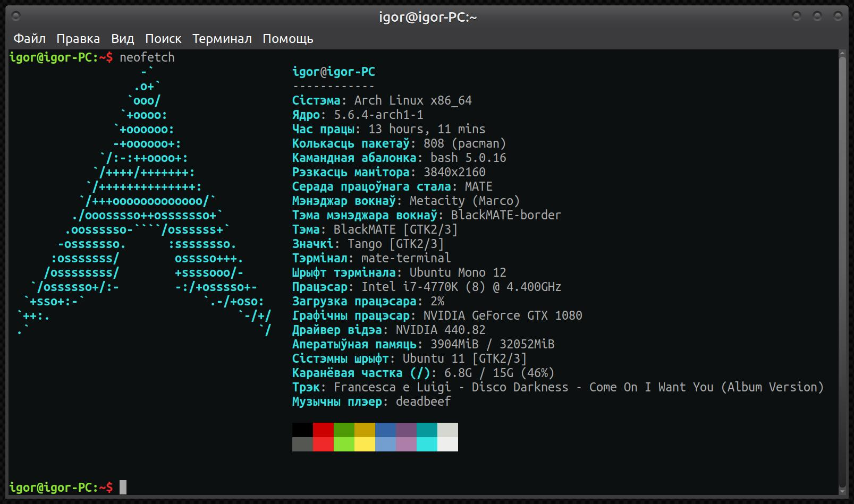Viewport: 854px width, 504px height.
Task: Click the typed 'neofetch' command
Action: [147, 57]
